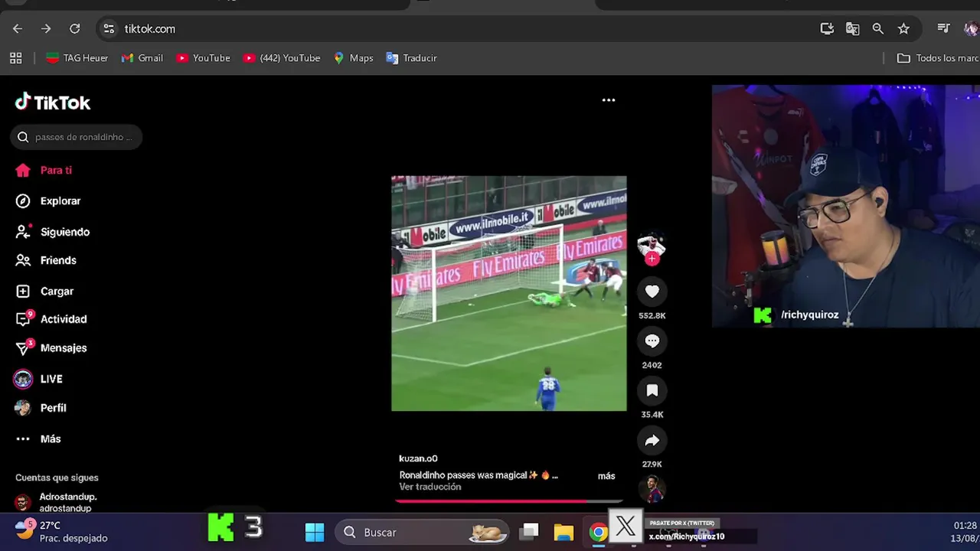The image size is (980, 551).
Task: Follow creator with the red plus button
Action: (x=652, y=259)
